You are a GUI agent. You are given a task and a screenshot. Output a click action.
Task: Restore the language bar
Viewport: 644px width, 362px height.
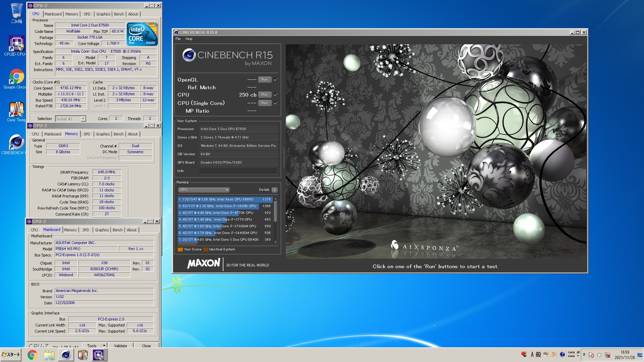[578, 353]
